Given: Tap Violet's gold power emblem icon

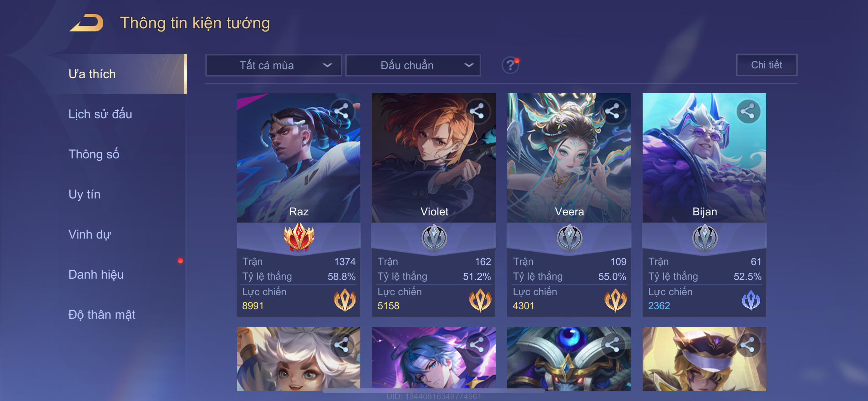Looking at the screenshot, I should (480, 300).
